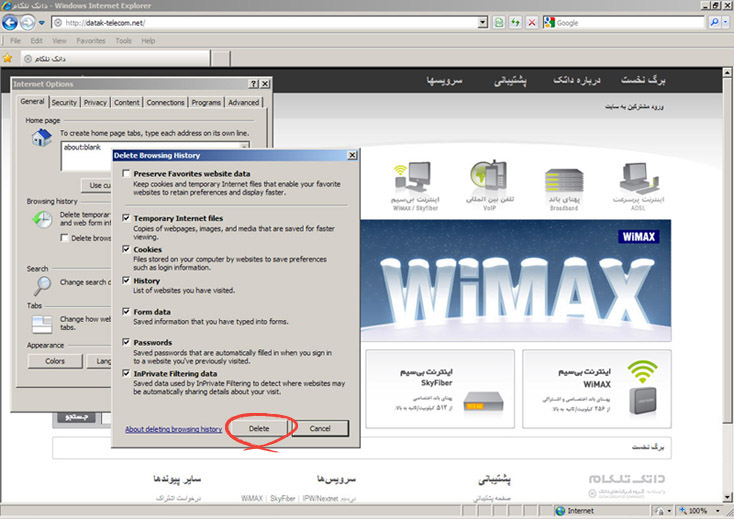Uncheck Temporary Internet files checkbox
Viewport: 734px width, 519px height.
(126, 218)
